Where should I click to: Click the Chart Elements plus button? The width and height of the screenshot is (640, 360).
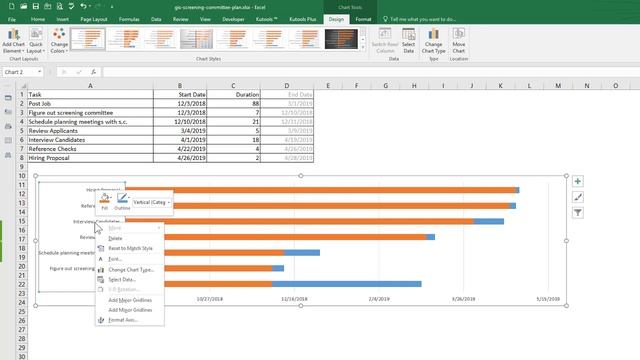pos(578,181)
